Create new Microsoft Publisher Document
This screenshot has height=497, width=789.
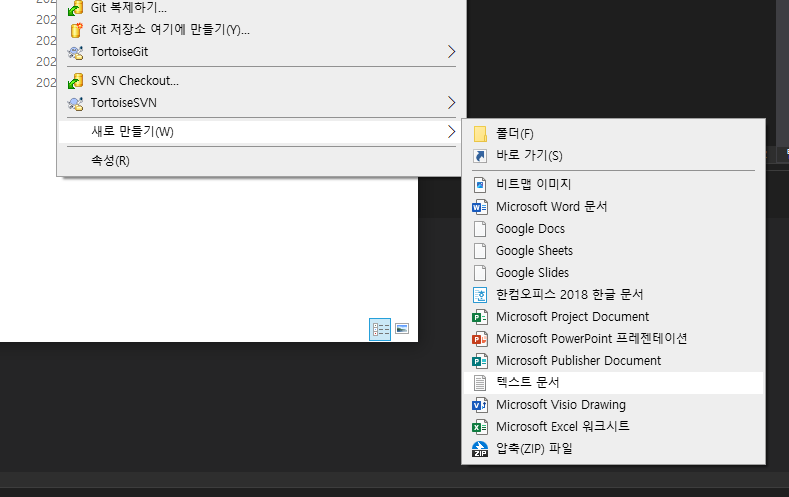[613, 361]
